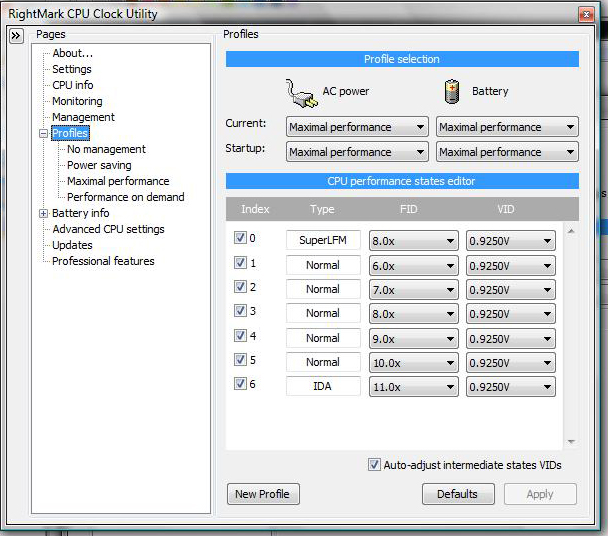Open the VID dropdown for index 6

(x=511, y=387)
